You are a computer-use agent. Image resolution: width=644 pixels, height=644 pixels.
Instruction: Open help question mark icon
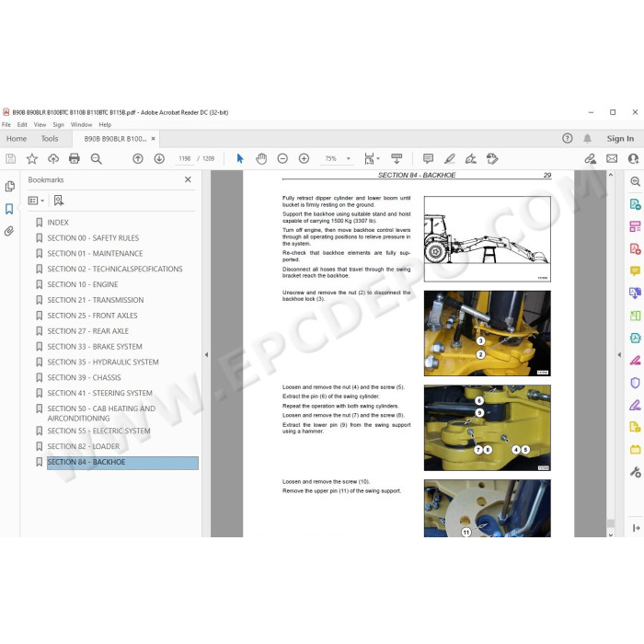coord(568,138)
